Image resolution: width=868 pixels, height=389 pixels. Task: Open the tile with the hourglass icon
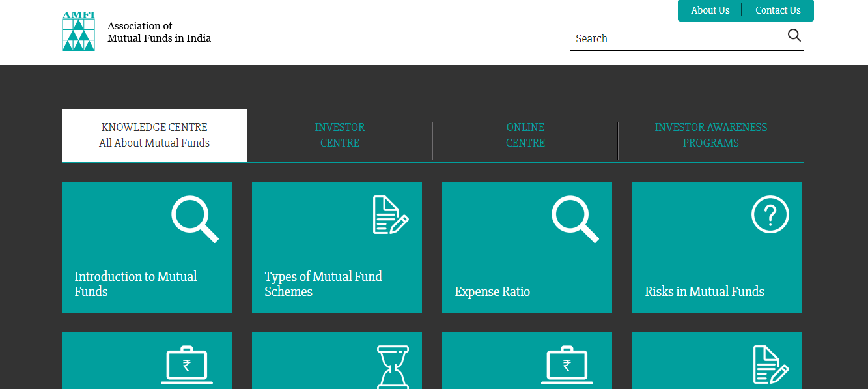[x=393, y=366]
